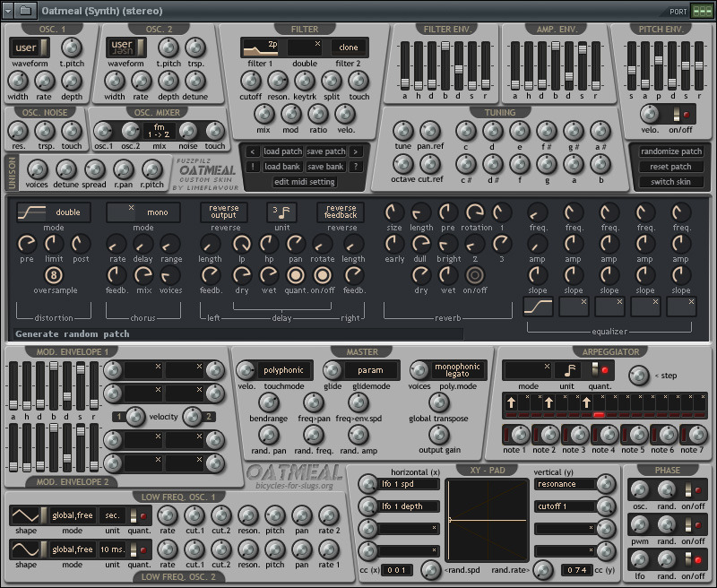Click reset patch

670,167
